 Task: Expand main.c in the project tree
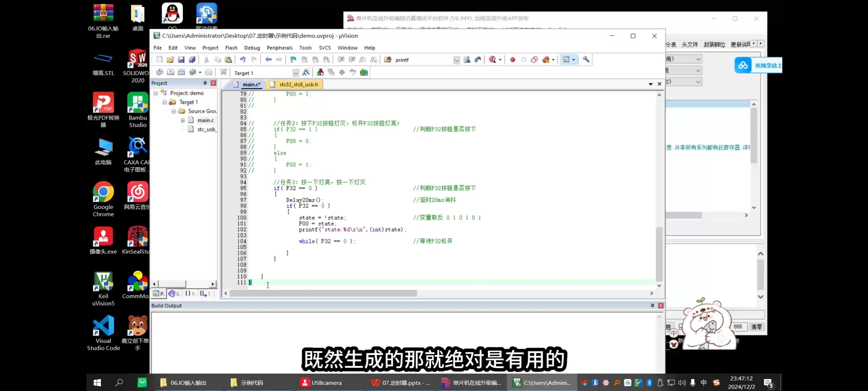183,120
